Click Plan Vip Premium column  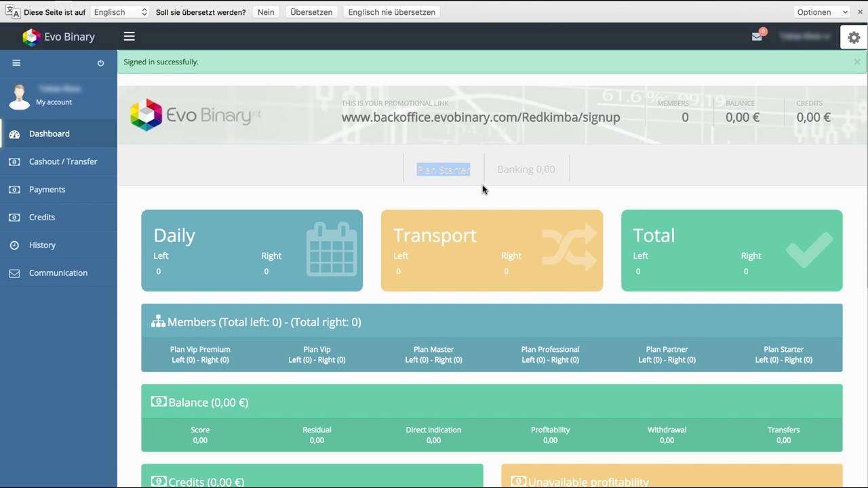click(200, 354)
